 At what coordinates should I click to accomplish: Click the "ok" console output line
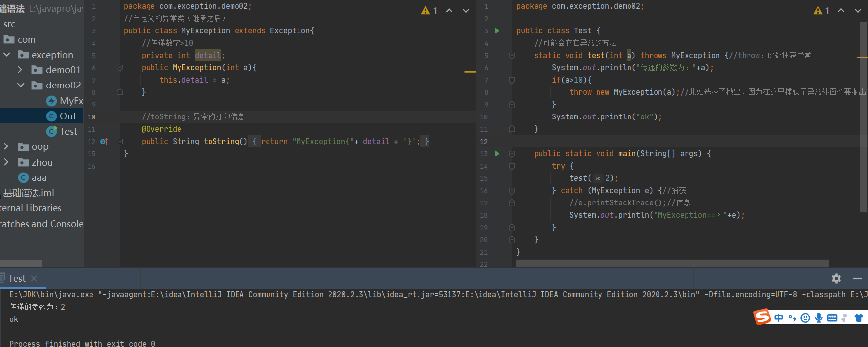pyautogui.click(x=14, y=319)
